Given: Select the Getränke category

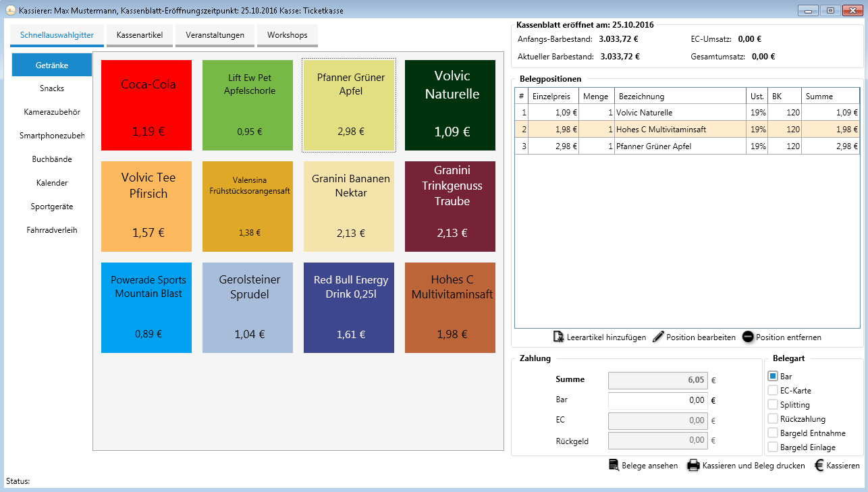Looking at the screenshot, I should click(52, 65).
